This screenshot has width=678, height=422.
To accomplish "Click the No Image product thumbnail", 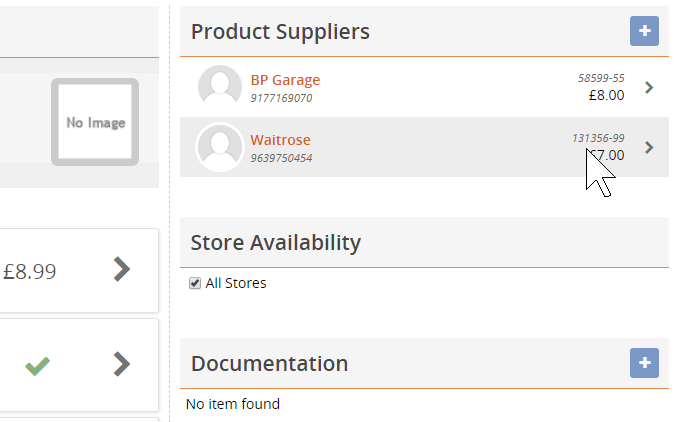I will [x=95, y=122].
